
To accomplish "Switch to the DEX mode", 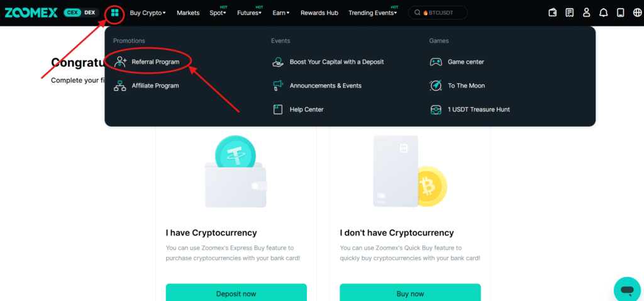I will [x=89, y=13].
